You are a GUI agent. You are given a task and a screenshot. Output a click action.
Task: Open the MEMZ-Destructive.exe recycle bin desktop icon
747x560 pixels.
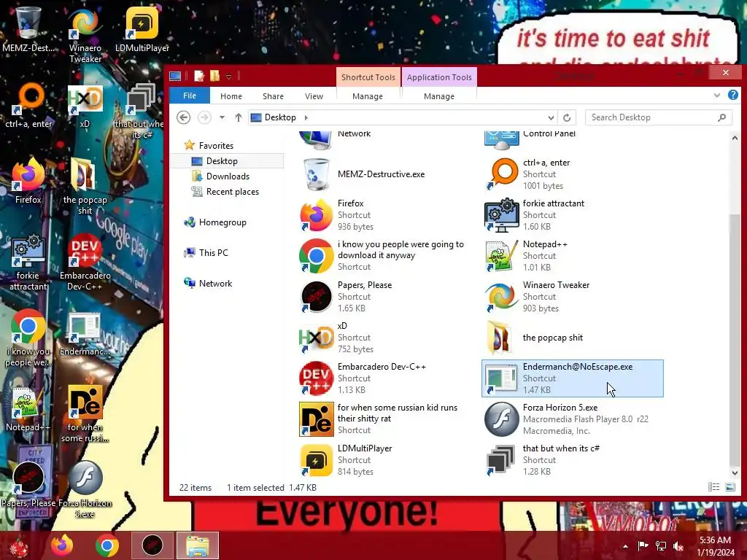[28, 28]
